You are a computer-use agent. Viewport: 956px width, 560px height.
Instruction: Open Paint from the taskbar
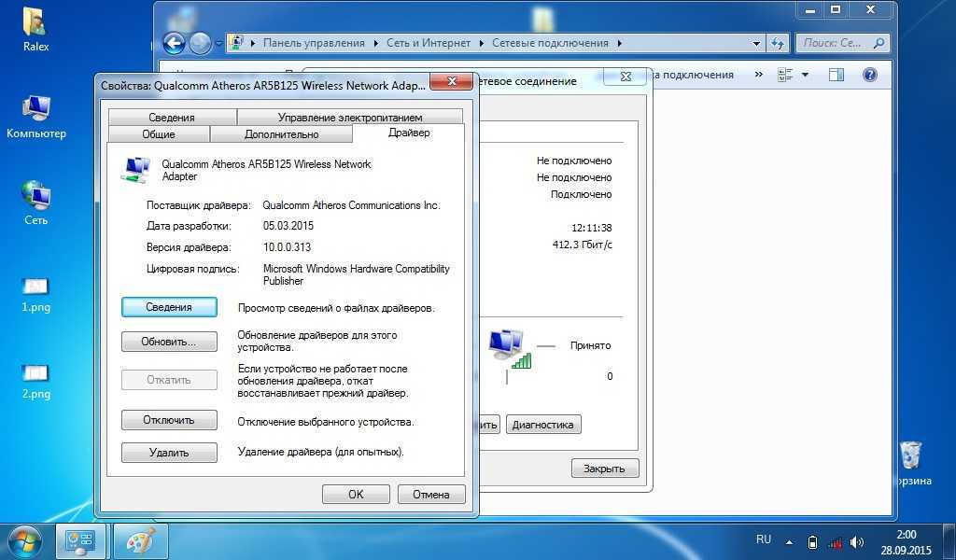(140, 541)
